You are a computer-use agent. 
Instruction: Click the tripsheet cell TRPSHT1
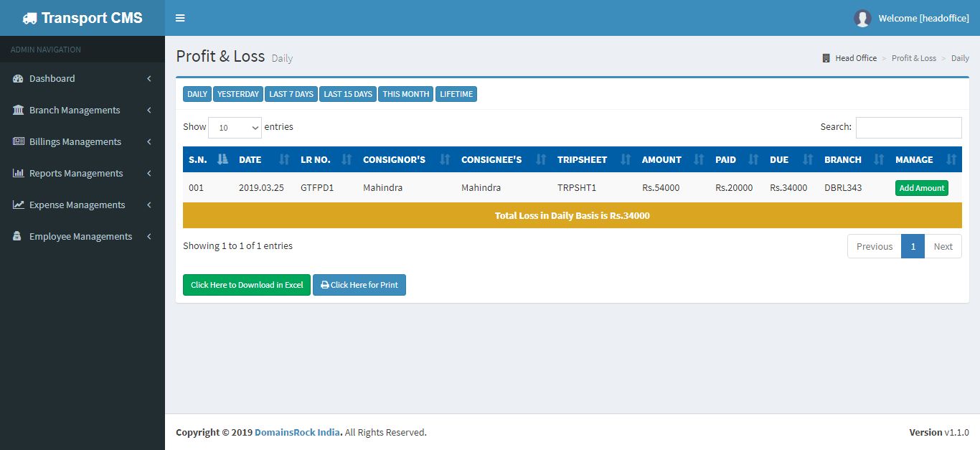coord(577,188)
